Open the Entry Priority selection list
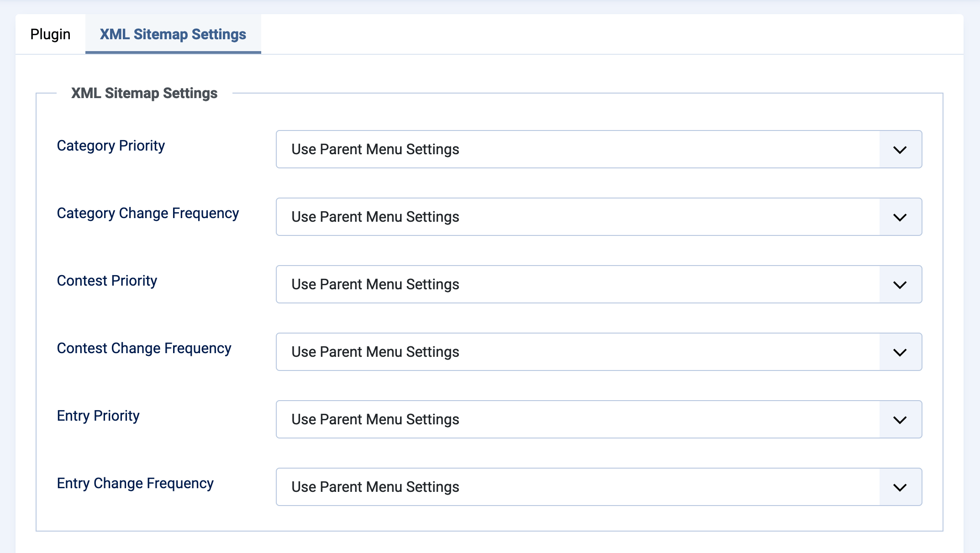980x553 pixels. pos(548,419)
